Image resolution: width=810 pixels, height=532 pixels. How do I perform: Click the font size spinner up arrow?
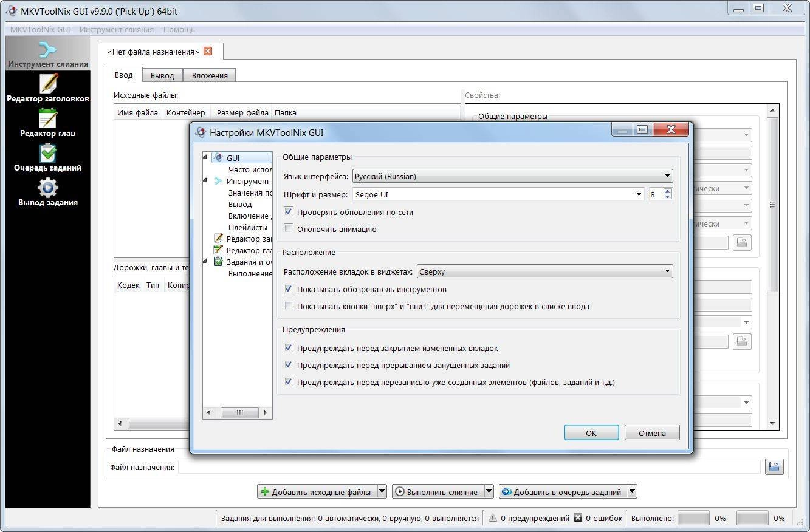coord(668,191)
